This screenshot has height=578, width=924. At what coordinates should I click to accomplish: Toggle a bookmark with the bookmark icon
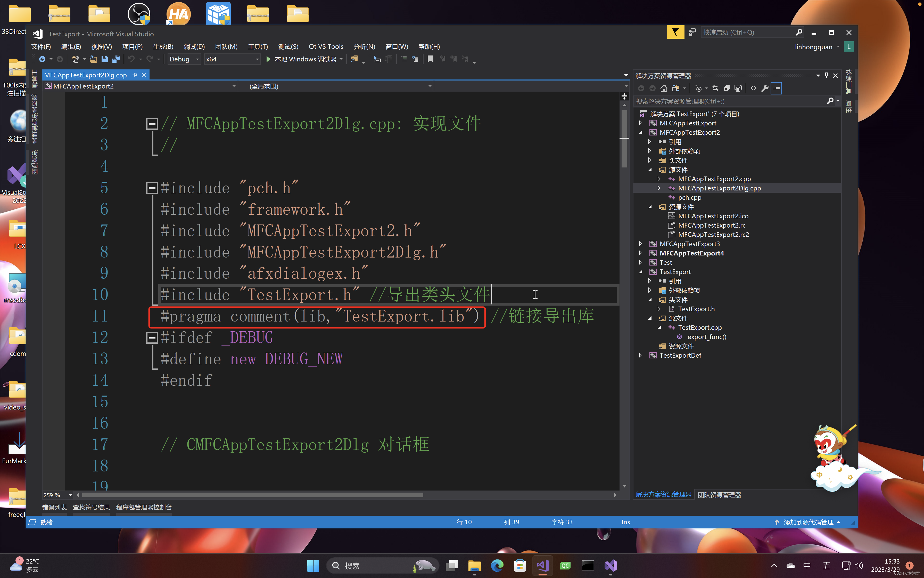430,59
